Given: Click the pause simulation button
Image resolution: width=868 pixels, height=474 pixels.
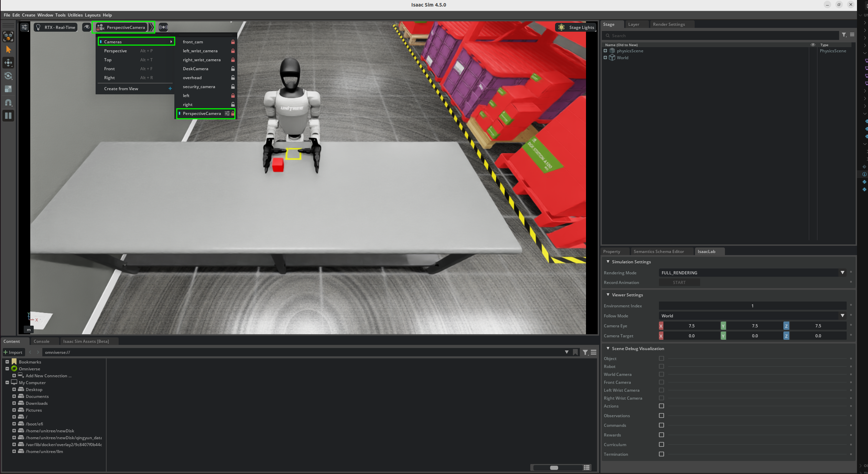Looking at the screenshot, I should [8, 116].
